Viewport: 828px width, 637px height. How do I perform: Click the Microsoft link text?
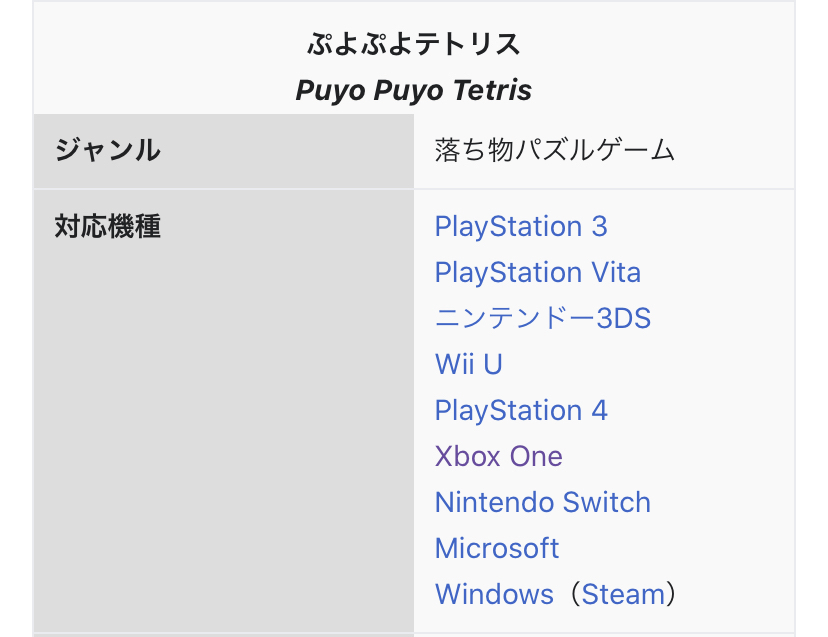pyautogui.click(x=496, y=548)
